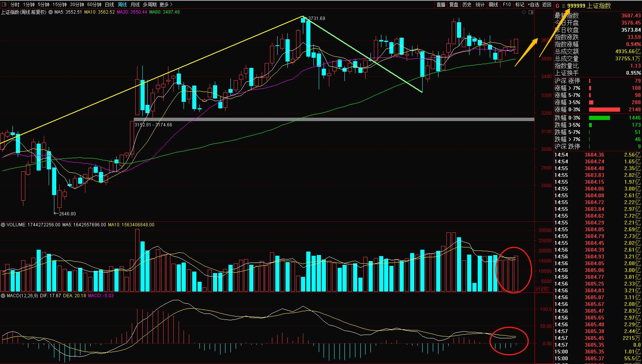Select the 30分钟 period tab

click(x=77, y=5)
